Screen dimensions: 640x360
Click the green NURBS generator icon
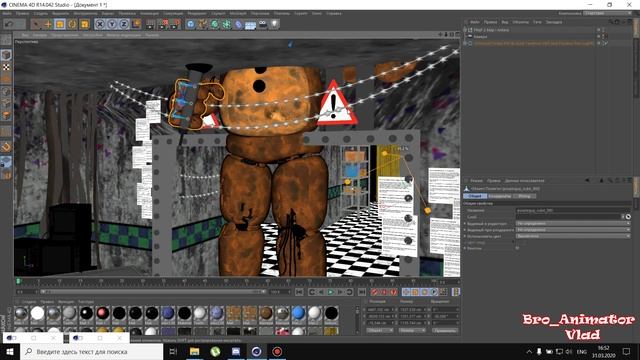click(214, 24)
